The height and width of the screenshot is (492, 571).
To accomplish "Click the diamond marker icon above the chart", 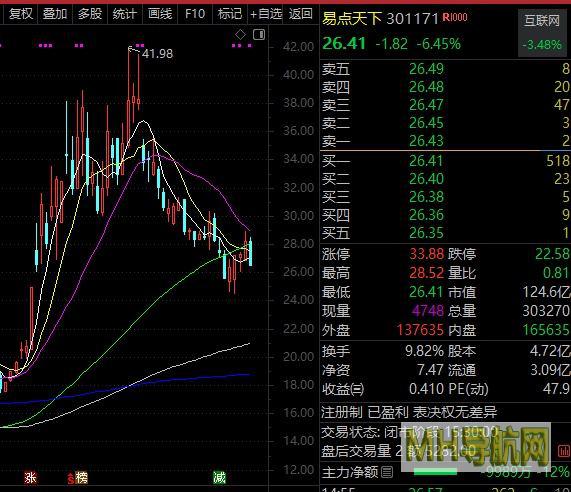I will point(240,35).
